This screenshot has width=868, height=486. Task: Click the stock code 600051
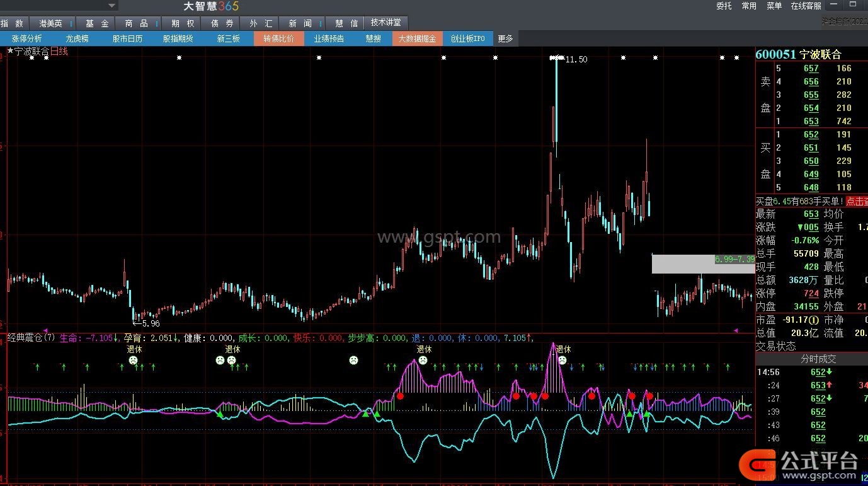point(776,55)
